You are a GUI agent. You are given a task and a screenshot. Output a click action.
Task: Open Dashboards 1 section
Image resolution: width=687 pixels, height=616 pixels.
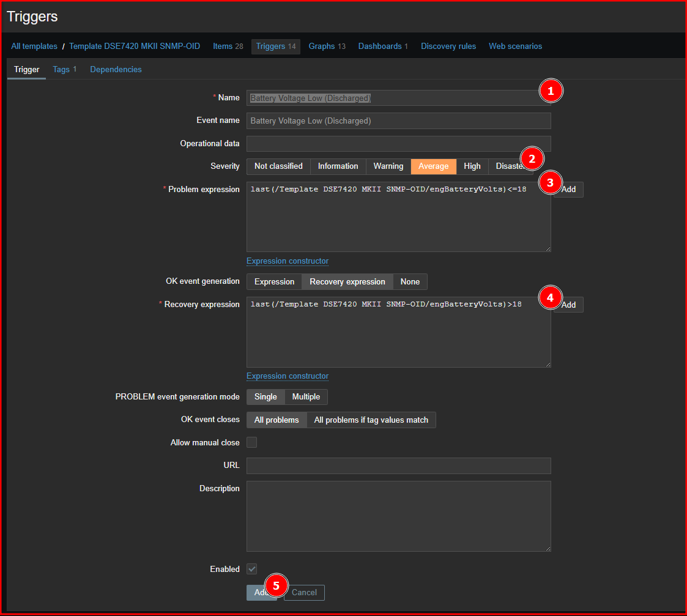tap(383, 46)
